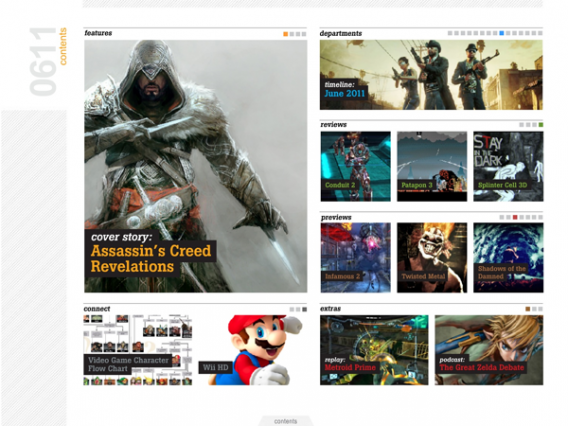Click the features section heading

[98, 33]
